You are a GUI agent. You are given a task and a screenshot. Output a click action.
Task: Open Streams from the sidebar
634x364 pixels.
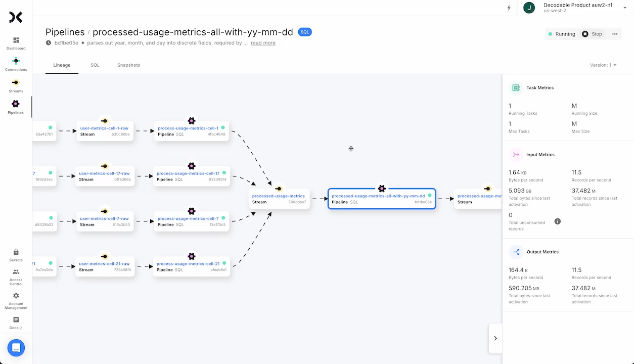16,83
